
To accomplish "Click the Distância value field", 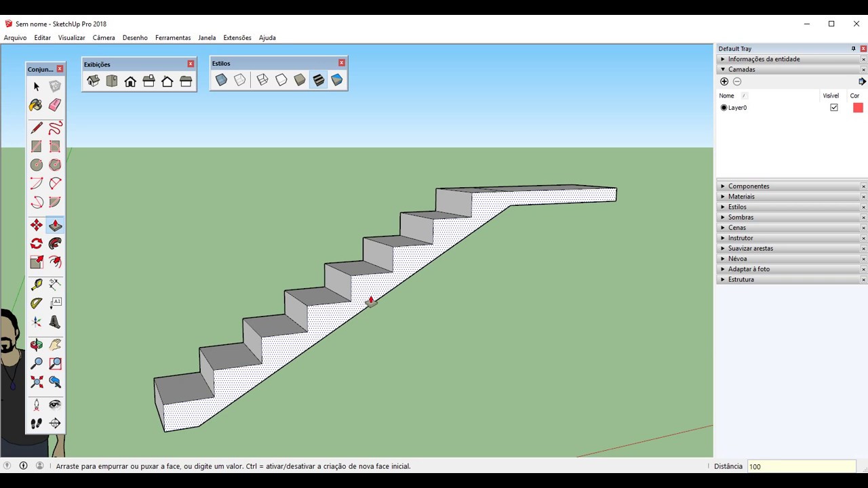I will coord(801,466).
